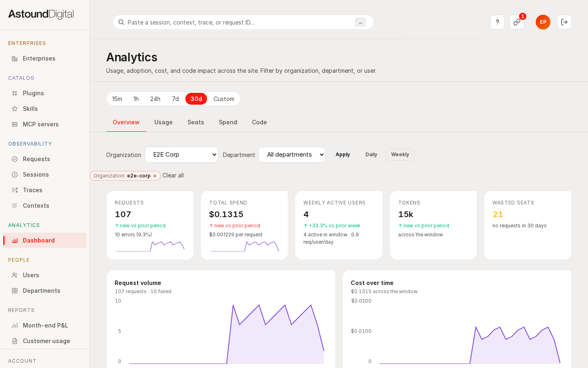This screenshot has width=588, height=368.
Task: Go to Skills star icon
Action: click(15, 109)
